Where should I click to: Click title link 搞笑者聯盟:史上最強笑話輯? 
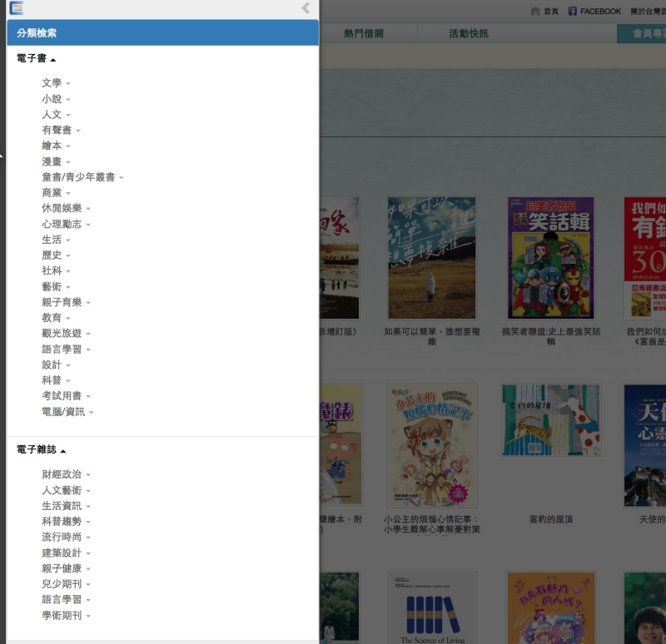(x=551, y=336)
